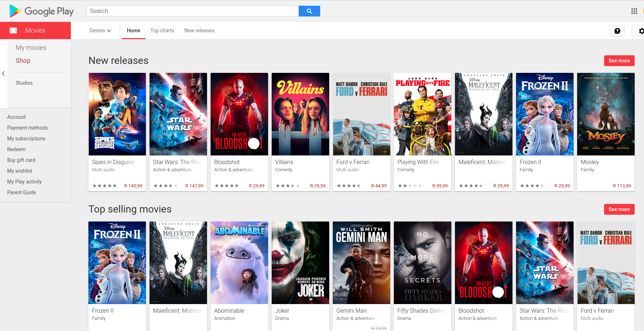Open the Parent Guide link

(x=22, y=192)
